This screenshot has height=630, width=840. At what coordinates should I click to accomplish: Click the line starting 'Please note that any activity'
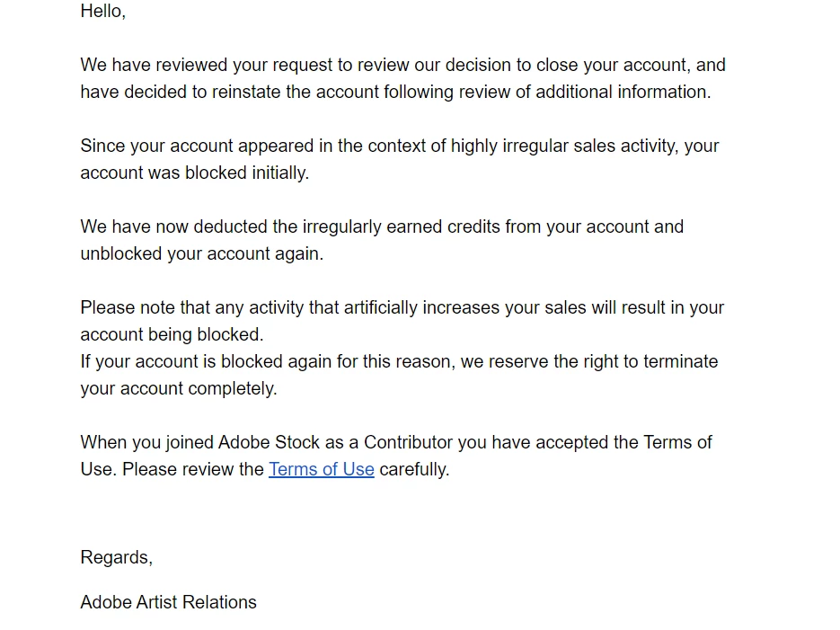coord(402,307)
